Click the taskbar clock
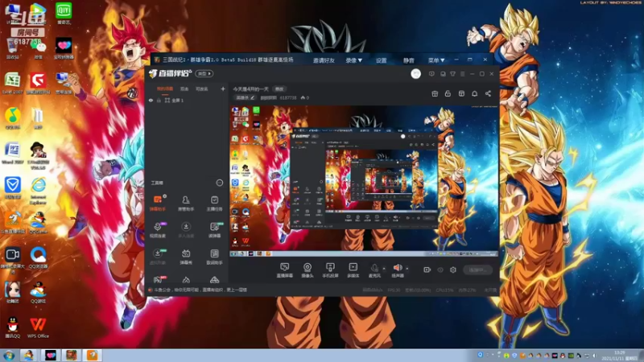Viewport: 644px width, 362px height. tap(620, 355)
